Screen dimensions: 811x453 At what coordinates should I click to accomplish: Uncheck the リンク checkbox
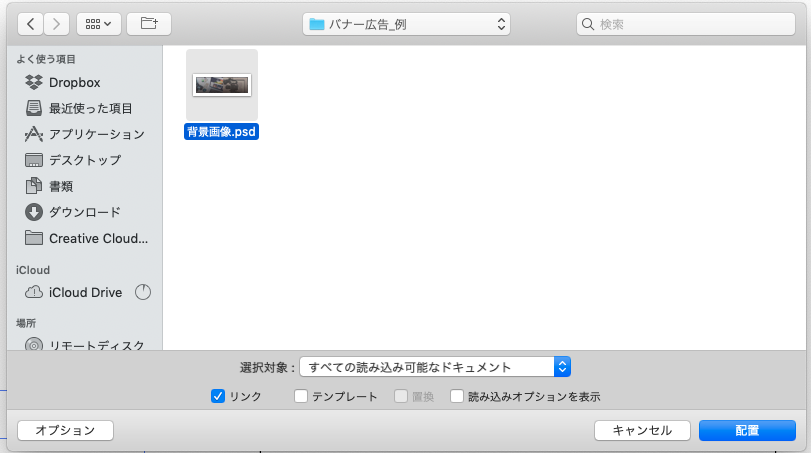point(218,396)
